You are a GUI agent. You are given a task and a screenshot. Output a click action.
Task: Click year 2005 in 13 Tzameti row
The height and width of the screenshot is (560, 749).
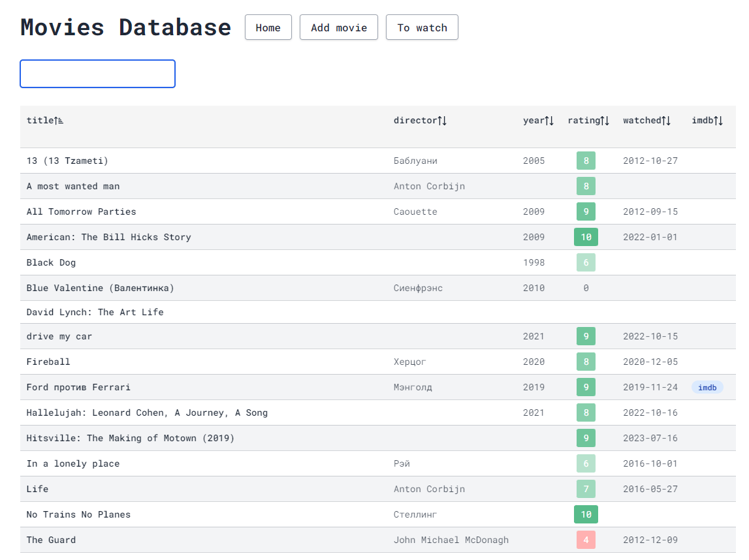534,161
